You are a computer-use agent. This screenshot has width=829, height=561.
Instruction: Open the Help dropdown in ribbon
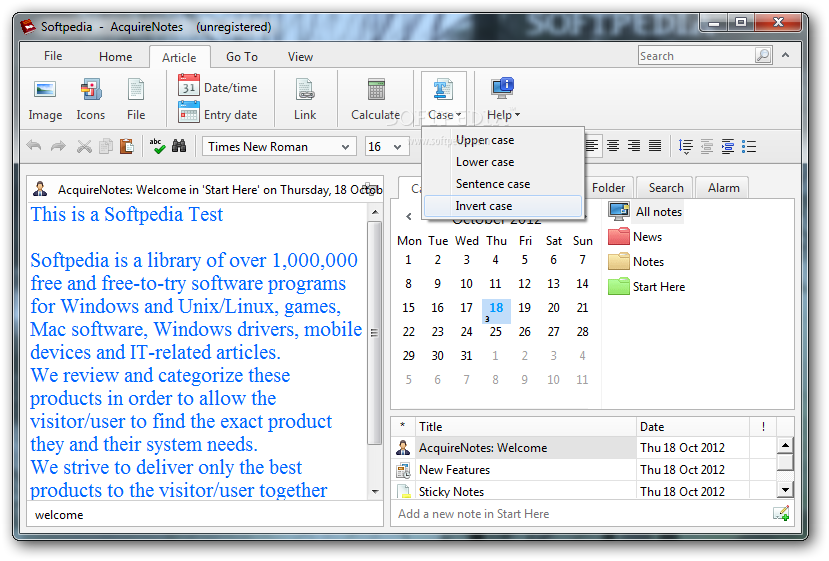503,100
